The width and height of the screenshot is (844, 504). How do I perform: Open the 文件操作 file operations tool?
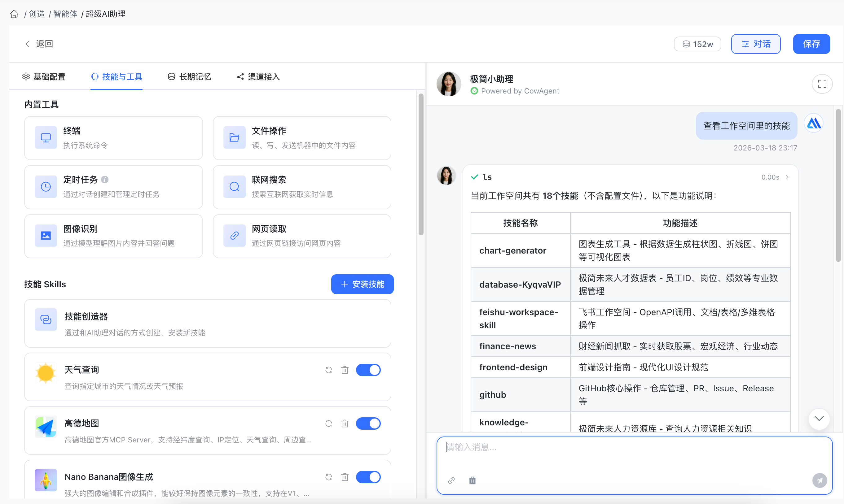click(302, 137)
